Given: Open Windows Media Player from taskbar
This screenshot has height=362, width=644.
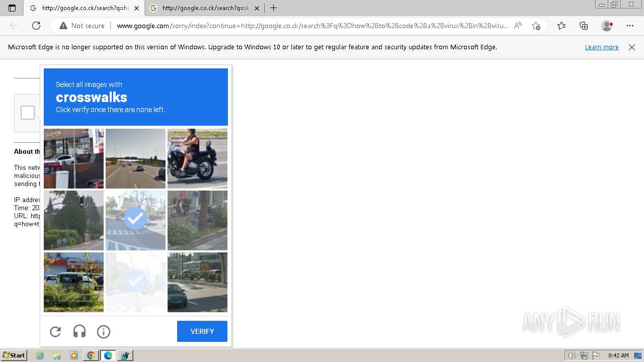Looking at the screenshot, I should point(74,355).
